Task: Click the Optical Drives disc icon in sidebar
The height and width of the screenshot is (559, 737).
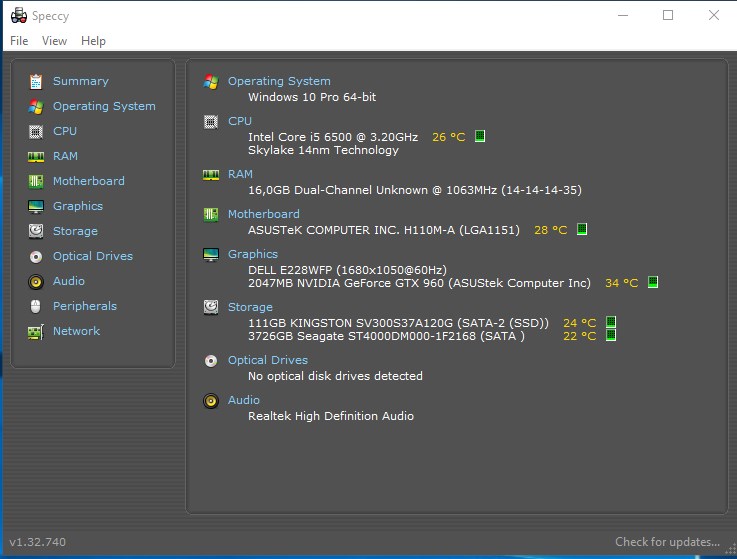Action: (x=36, y=257)
